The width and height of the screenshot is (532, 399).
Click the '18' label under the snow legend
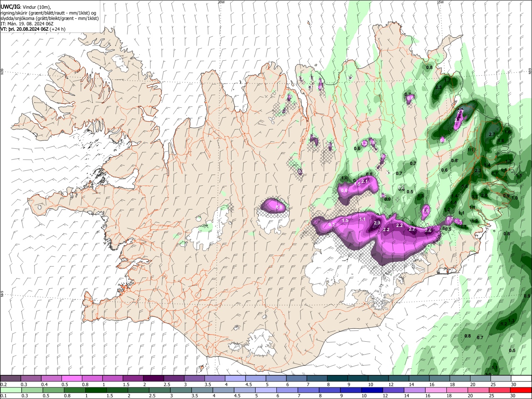point(452,384)
